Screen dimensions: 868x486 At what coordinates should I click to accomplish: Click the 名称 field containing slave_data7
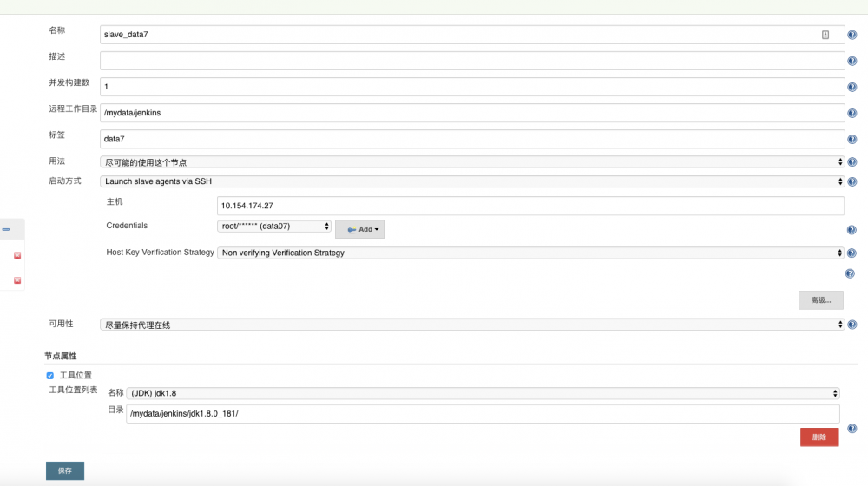(x=472, y=35)
